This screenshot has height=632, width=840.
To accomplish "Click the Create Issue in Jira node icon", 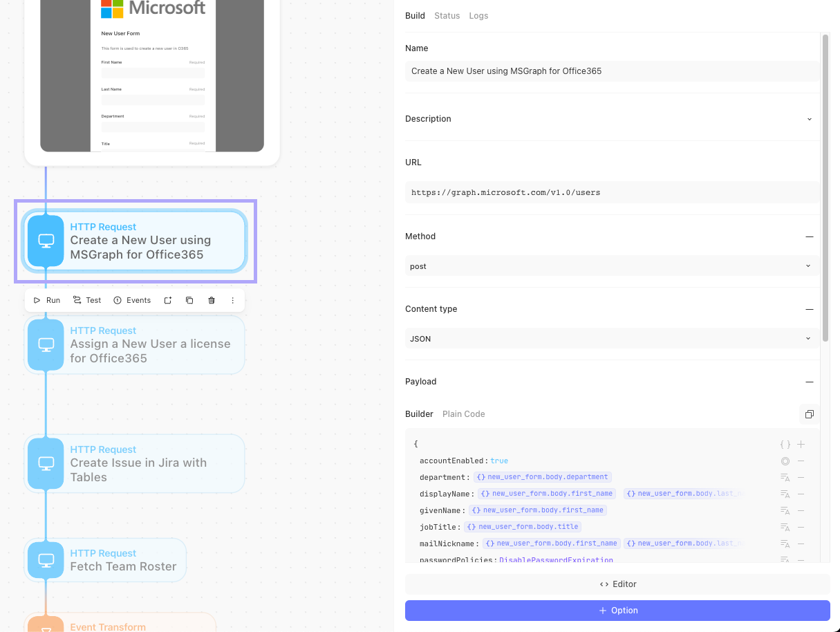I will [x=46, y=463].
